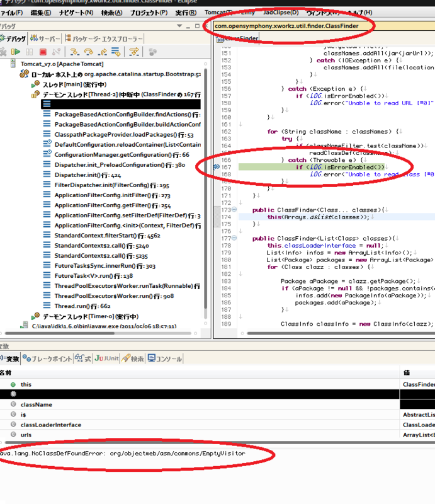Viewport: 435px width, 504px height.
Task: Click the grey icon right of Use Step Filters
Action: 152,52
